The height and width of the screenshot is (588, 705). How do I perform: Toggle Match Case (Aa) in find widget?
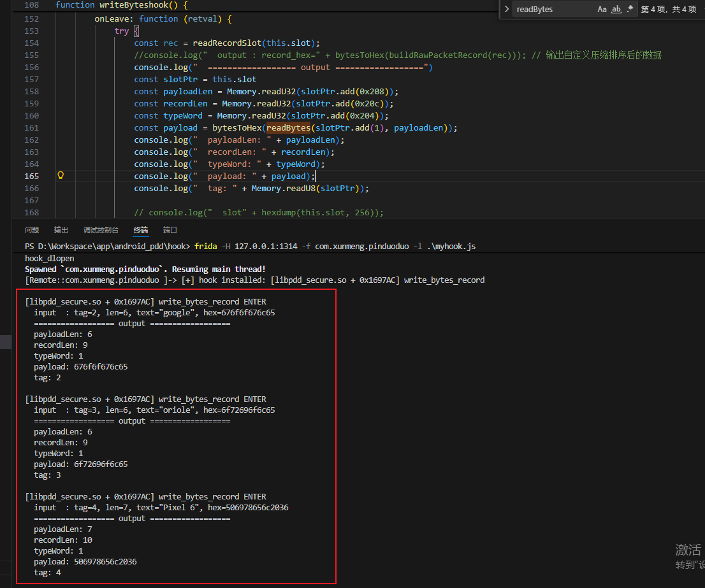(602, 9)
